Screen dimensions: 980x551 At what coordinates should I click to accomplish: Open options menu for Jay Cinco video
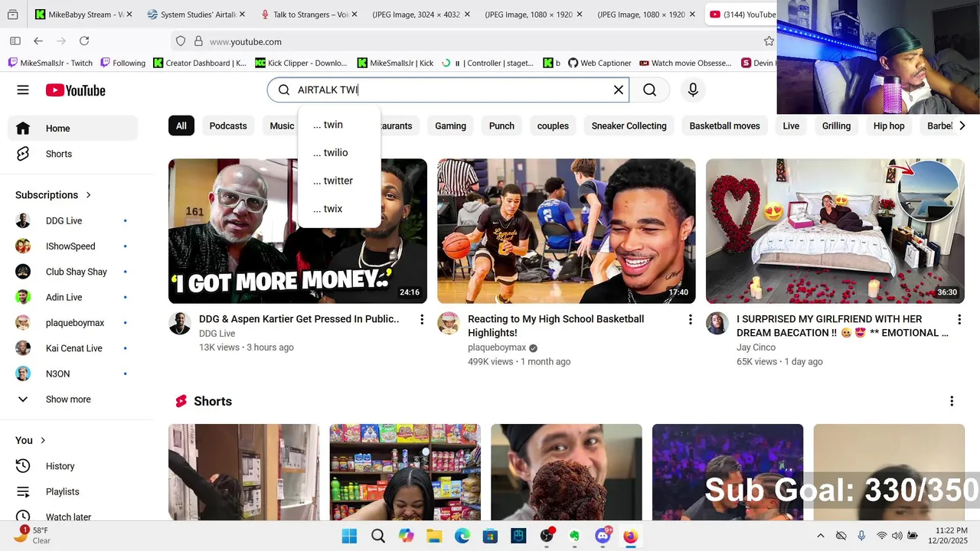pyautogui.click(x=959, y=319)
